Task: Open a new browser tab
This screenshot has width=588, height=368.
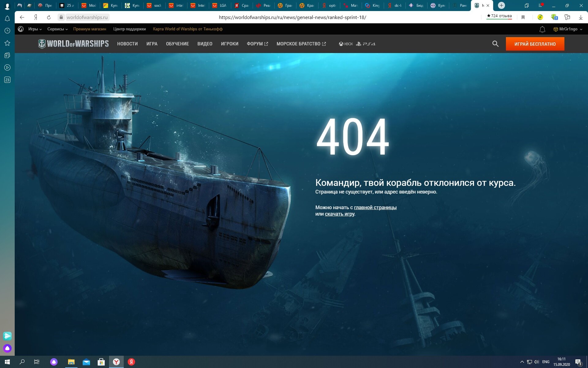Action: coord(501,6)
